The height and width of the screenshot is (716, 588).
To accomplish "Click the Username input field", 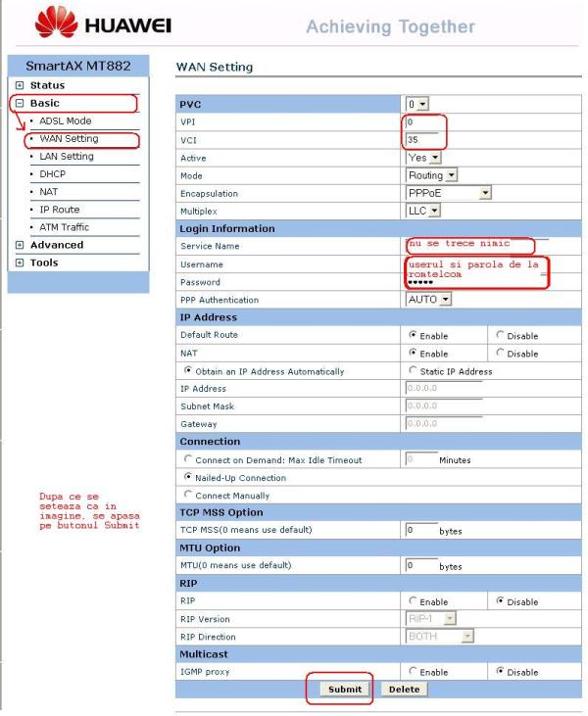I will 477,264.
